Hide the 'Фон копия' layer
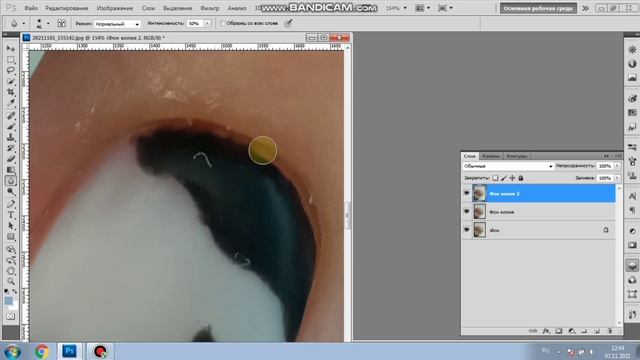Viewport: 640px width, 360px height. tap(467, 211)
